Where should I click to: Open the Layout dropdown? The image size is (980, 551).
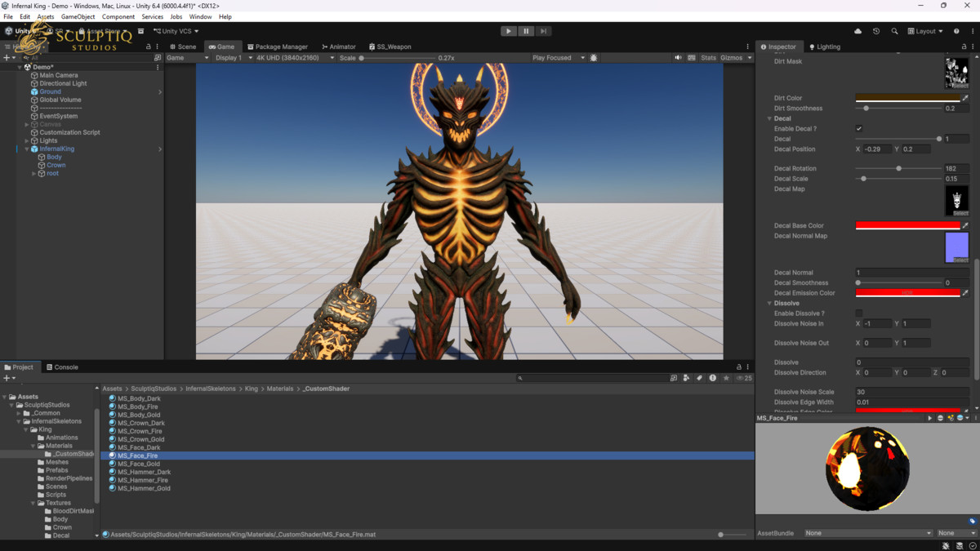coord(925,31)
